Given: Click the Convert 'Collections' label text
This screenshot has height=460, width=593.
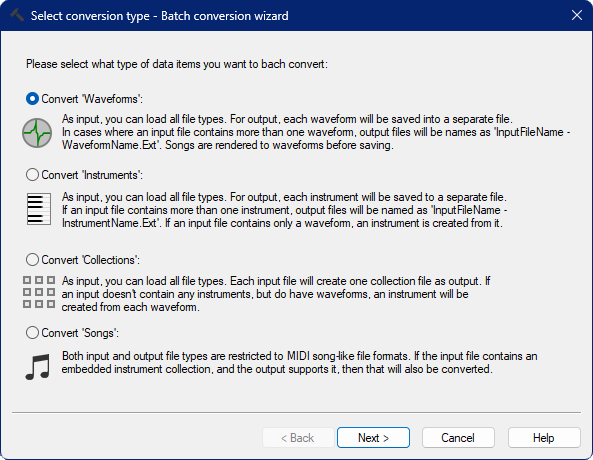Looking at the screenshot, I should [x=90, y=260].
